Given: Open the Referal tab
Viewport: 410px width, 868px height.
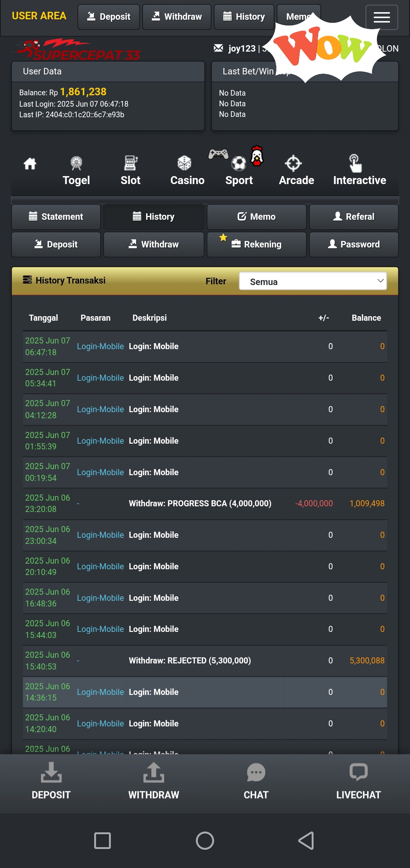Looking at the screenshot, I should [x=354, y=217].
